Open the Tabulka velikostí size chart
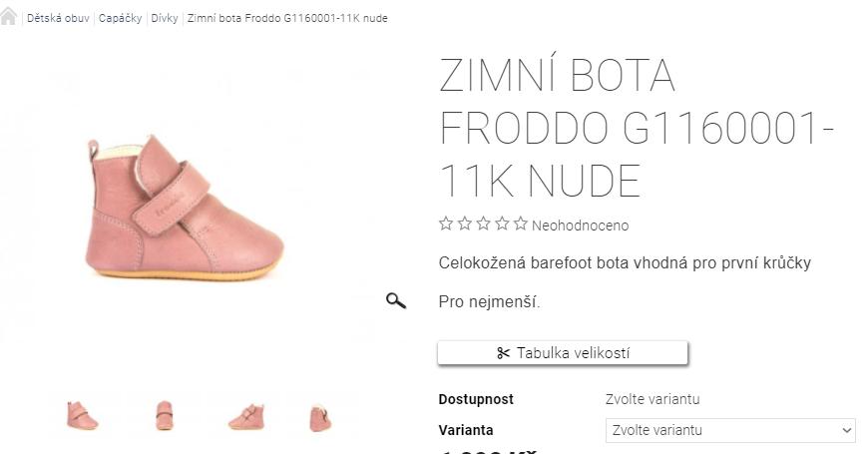This screenshot has height=454, width=868. pos(563,353)
